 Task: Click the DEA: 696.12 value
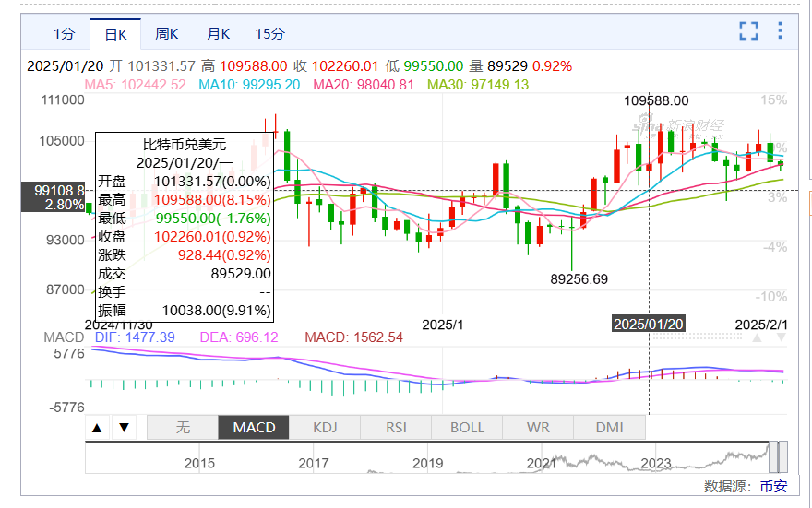(x=239, y=337)
